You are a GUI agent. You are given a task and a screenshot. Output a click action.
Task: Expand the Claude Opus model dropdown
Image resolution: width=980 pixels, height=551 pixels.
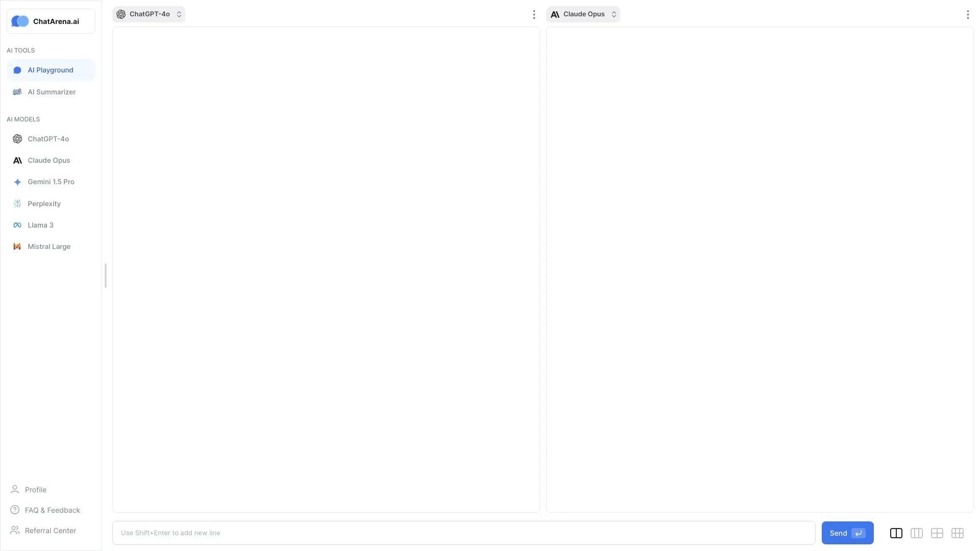click(613, 14)
